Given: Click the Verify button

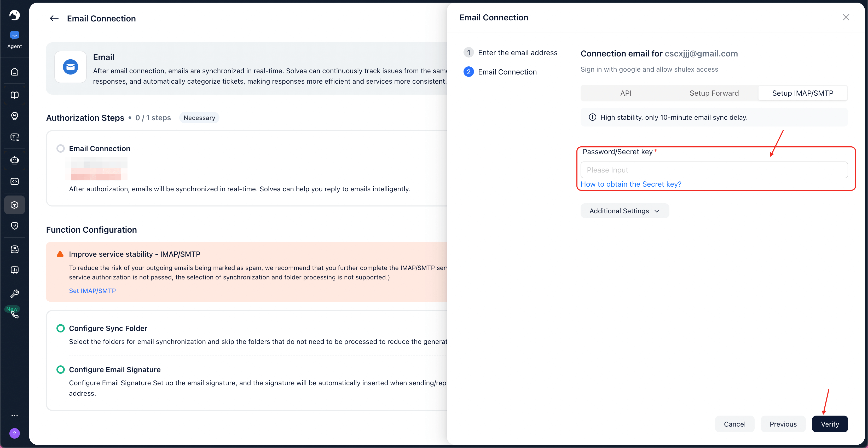Looking at the screenshot, I should pyautogui.click(x=830, y=424).
